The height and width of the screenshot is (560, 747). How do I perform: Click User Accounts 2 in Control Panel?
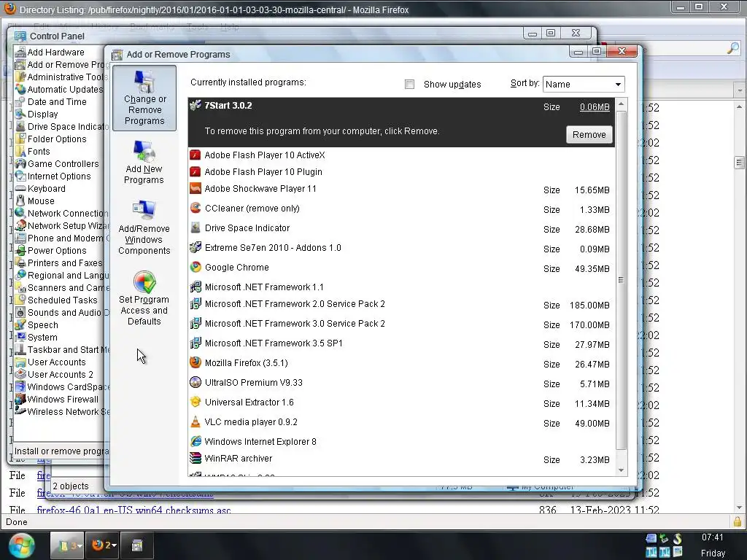pyautogui.click(x=54, y=374)
